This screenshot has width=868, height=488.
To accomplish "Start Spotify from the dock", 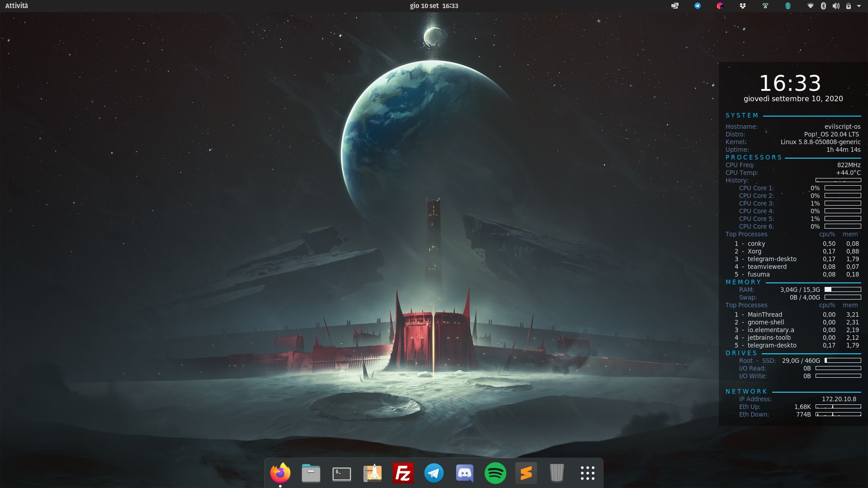I will (495, 473).
